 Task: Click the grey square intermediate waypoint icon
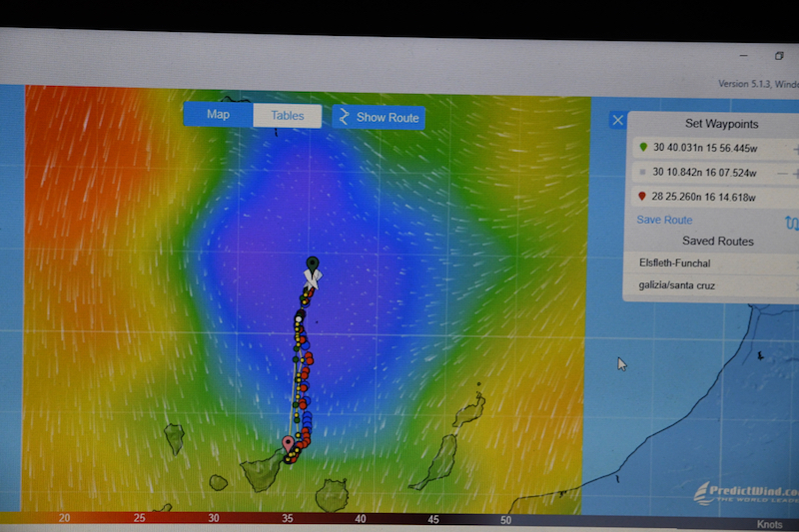coord(642,172)
